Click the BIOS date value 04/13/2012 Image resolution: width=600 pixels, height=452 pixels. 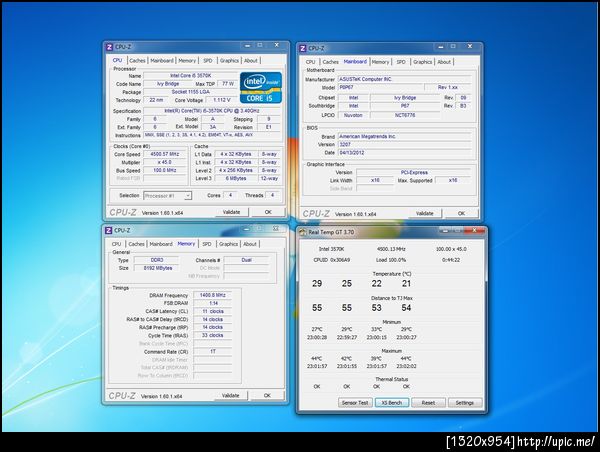tap(404, 152)
